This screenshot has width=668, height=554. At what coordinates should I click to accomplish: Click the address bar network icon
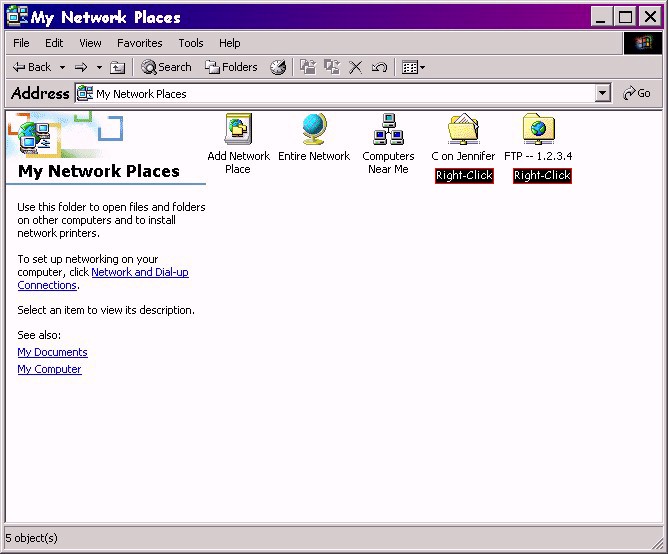click(85, 93)
